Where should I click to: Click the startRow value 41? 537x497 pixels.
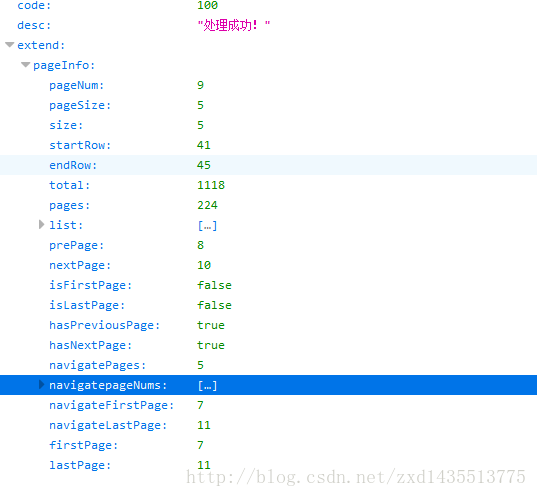pos(204,145)
